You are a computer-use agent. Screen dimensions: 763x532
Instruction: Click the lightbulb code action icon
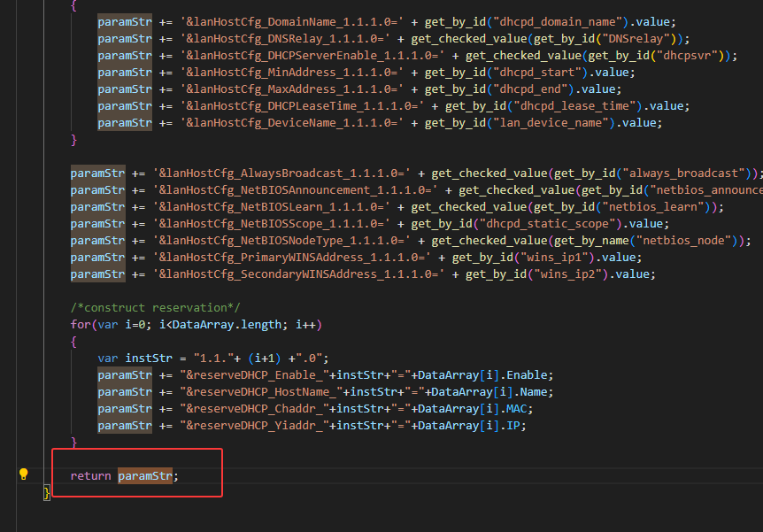click(x=24, y=474)
